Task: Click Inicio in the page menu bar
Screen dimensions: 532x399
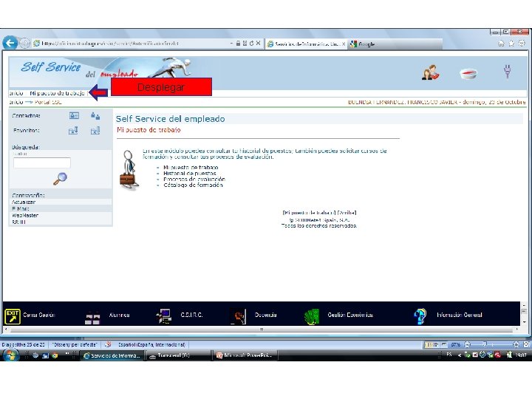Action: (16, 93)
